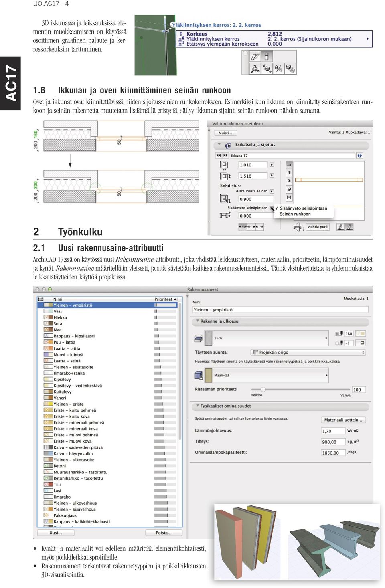
Task: Click the Ikkuna 17 name field
Action: point(292,156)
